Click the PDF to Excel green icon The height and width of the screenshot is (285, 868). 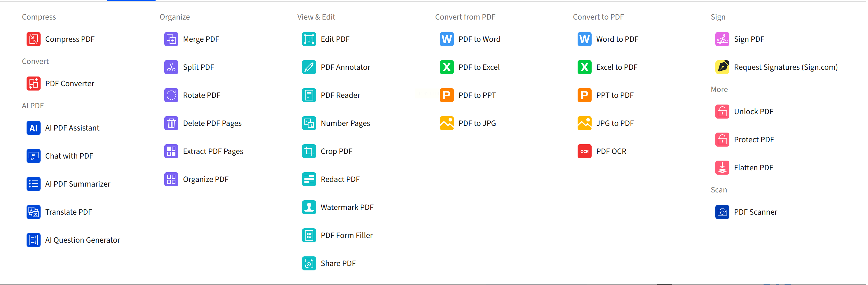click(447, 67)
